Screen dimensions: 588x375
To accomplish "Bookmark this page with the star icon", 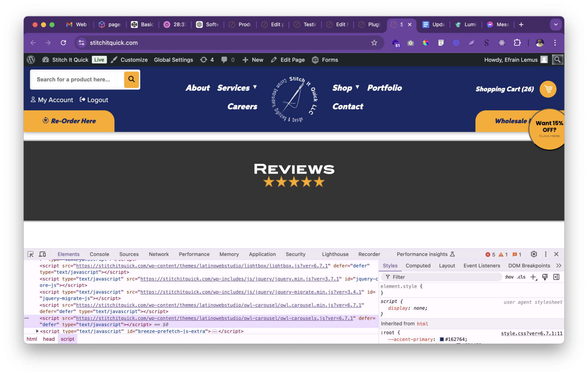I will (x=374, y=43).
